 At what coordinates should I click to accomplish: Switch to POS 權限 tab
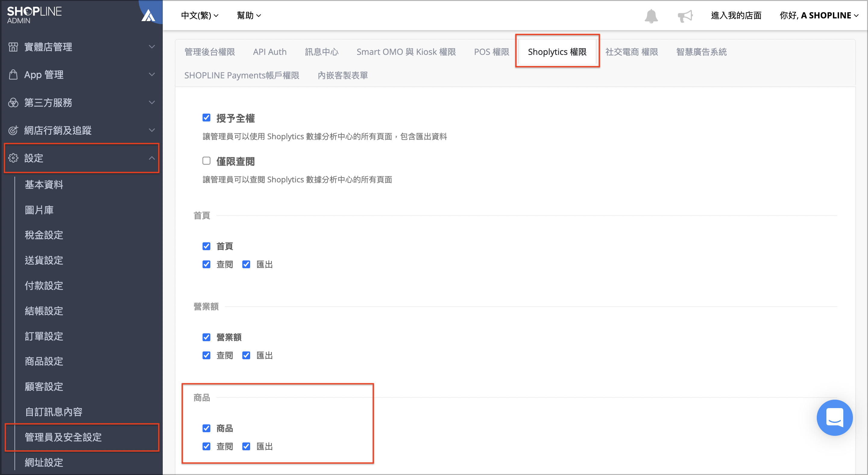pyautogui.click(x=492, y=52)
